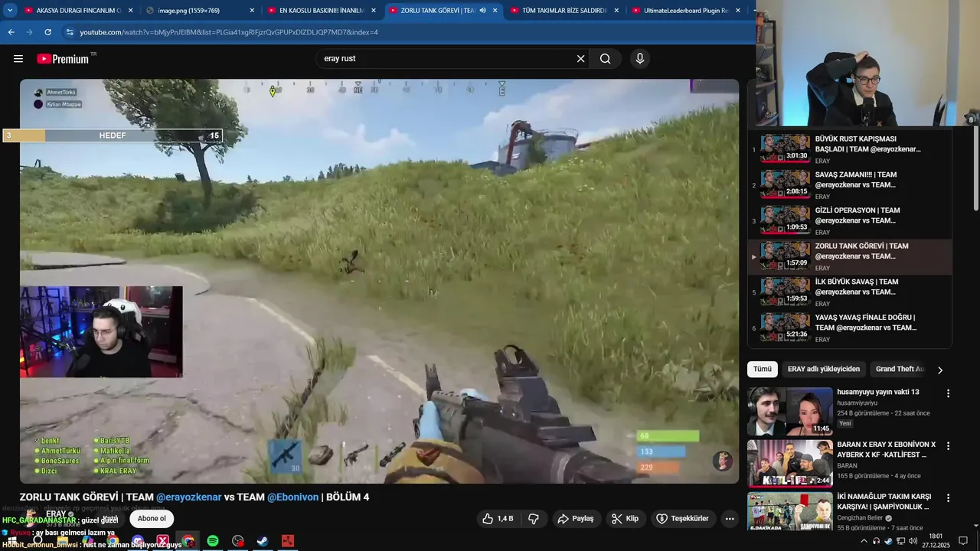
Task: Open 'İKİ NAMAĞLUP TAKIM KARŞI KARŞIYA' video title
Action: (884, 502)
